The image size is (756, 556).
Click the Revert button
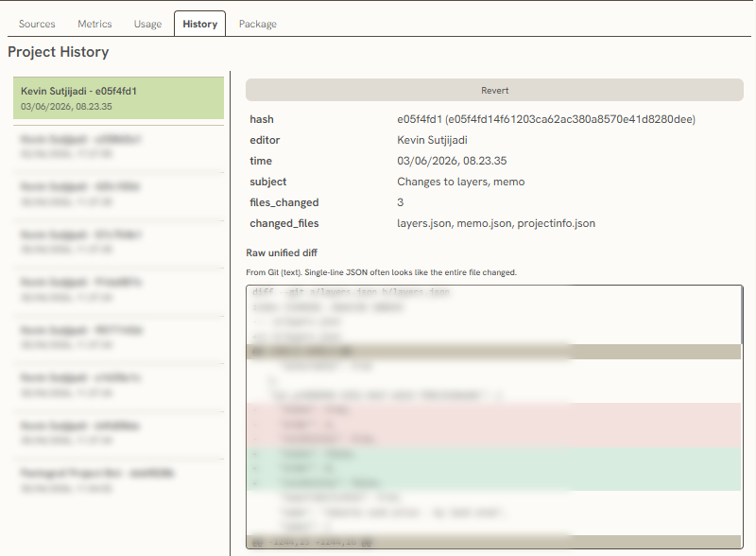pyautogui.click(x=494, y=90)
